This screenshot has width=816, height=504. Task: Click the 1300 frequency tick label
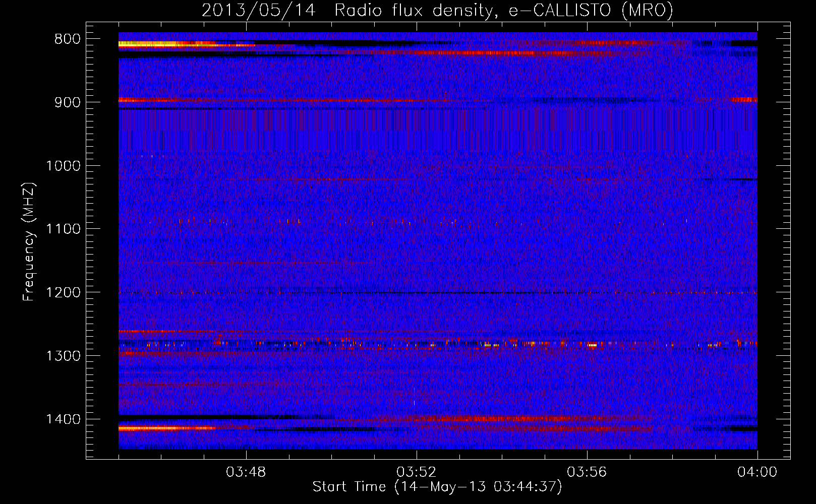(x=63, y=356)
